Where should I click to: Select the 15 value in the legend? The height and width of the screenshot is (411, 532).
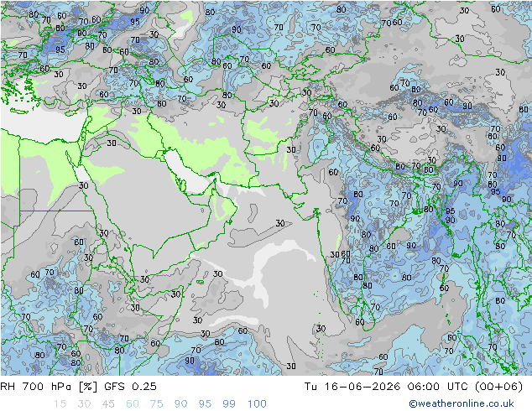(x=60, y=404)
